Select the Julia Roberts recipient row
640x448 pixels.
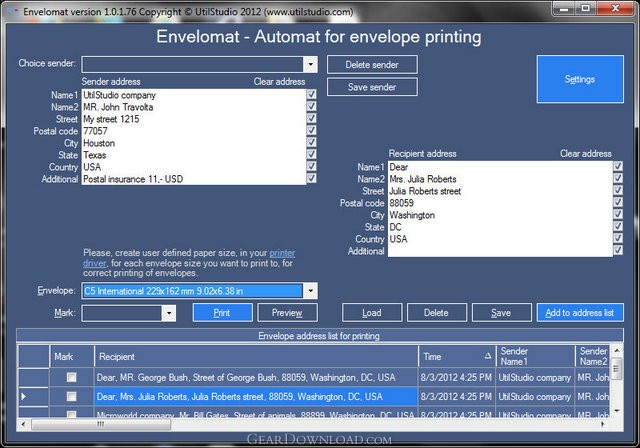(256, 397)
